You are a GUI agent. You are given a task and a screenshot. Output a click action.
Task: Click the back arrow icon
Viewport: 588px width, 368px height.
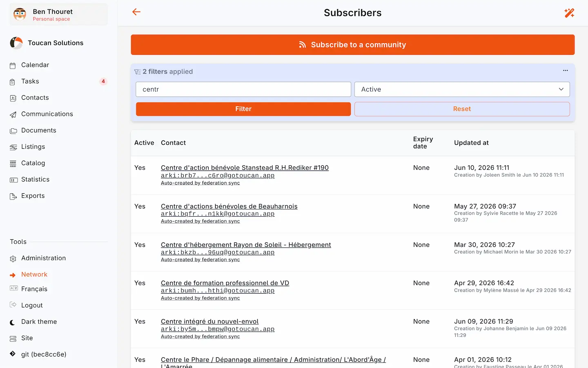coord(136,12)
